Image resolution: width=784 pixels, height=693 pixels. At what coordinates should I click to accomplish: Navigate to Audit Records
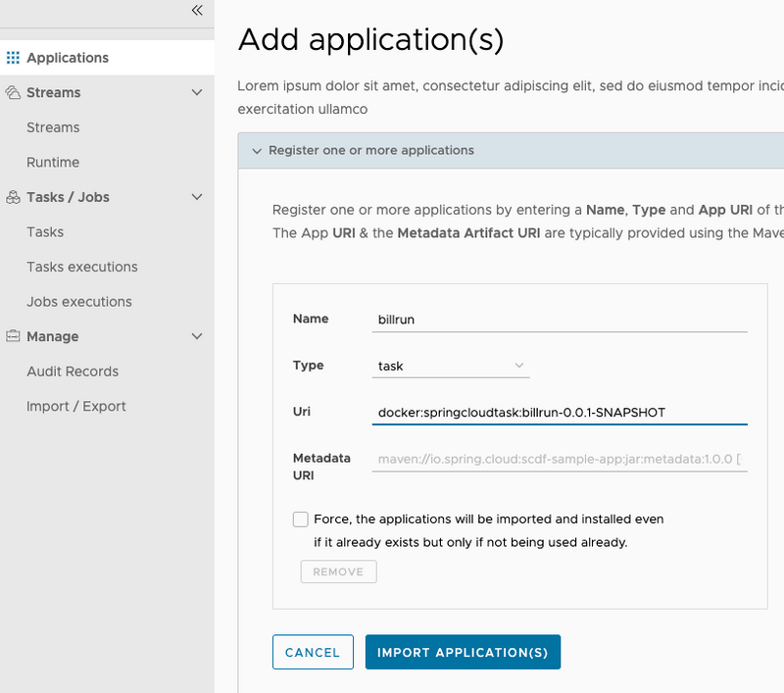[x=73, y=371]
